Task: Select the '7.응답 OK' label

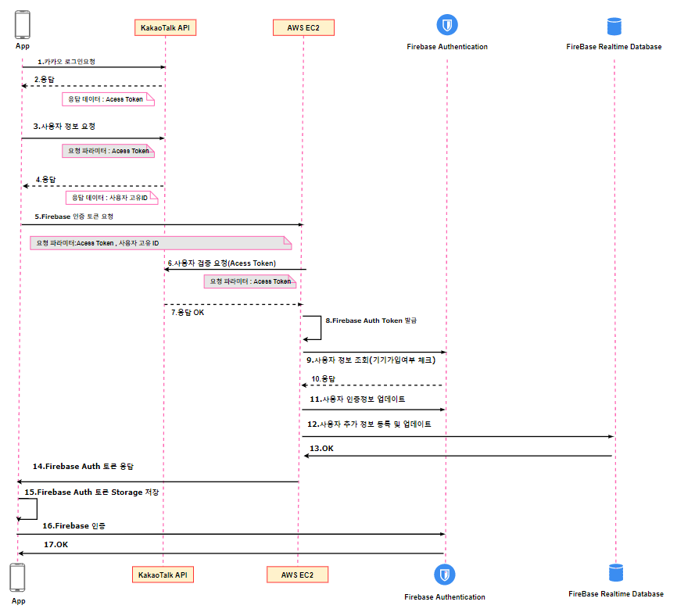Action: click(x=188, y=313)
